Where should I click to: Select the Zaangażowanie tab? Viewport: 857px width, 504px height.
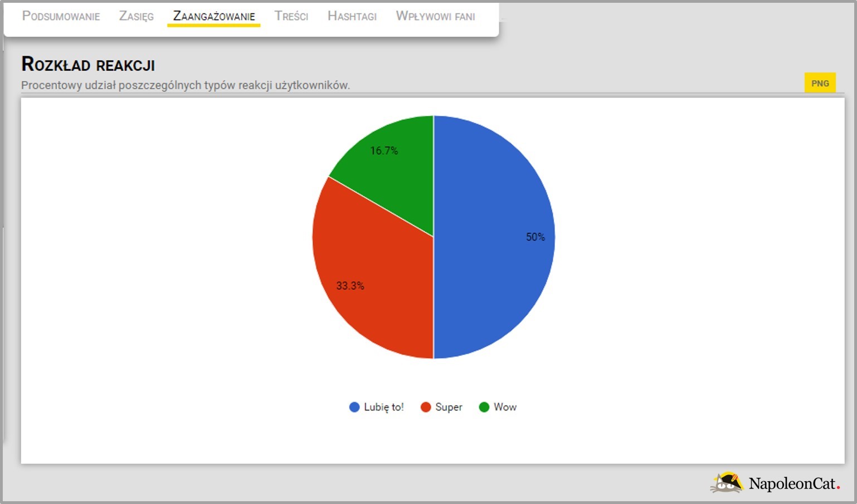pyautogui.click(x=214, y=16)
